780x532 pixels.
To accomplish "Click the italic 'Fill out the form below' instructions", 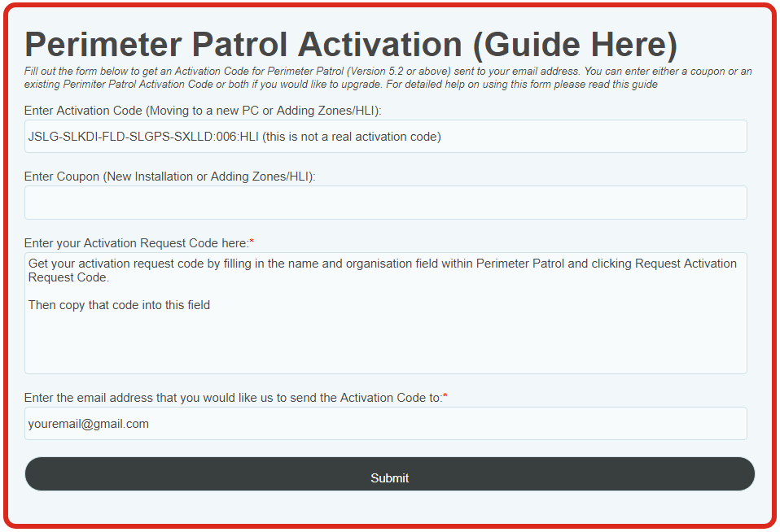I will tap(388, 77).
